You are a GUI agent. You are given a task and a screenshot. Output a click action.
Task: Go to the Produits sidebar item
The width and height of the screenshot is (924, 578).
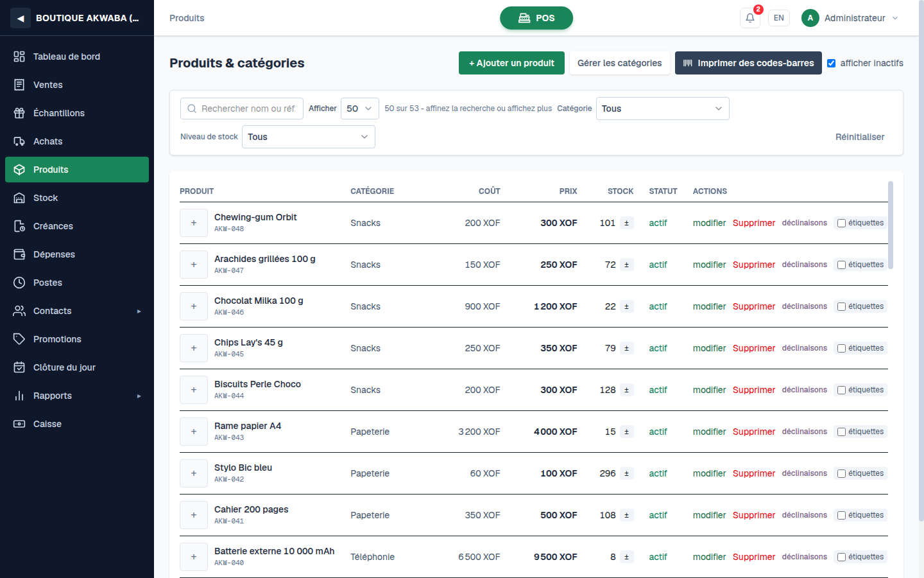77,170
